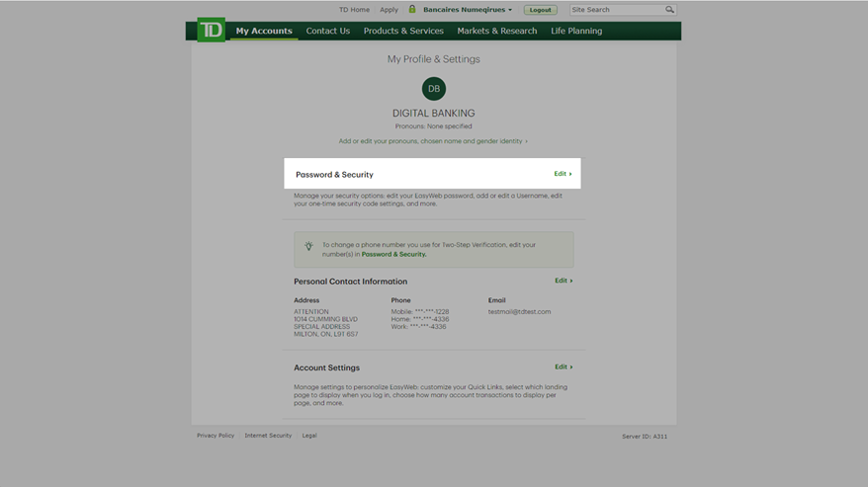The width and height of the screenshot is (868, 487).
Task: Click Personal Contact Information heading
Action: pyautogui.click(x=350, y=282)
